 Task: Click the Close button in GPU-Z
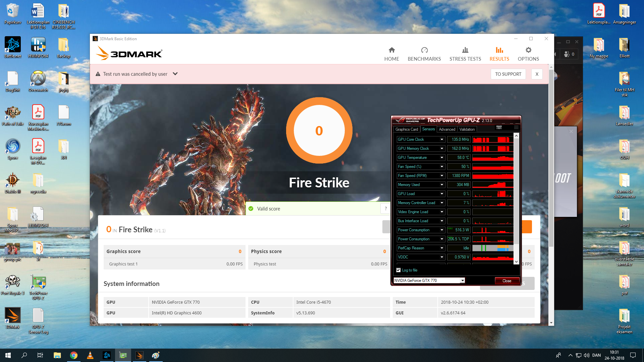click(507, 281)
